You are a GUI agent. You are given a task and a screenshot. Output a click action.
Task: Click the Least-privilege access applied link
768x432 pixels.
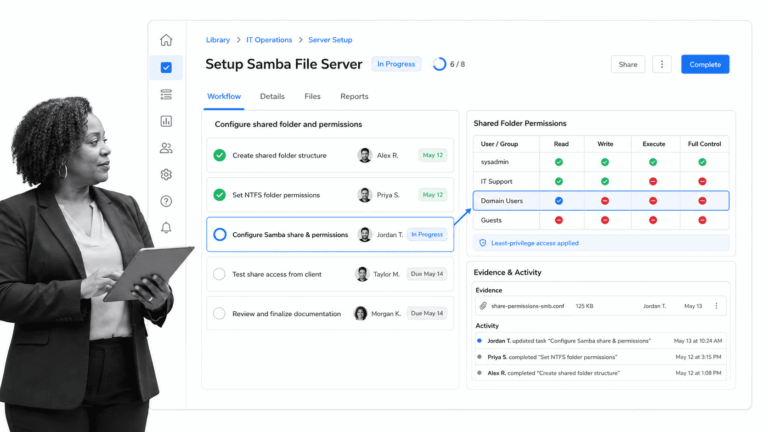[535, 243]
